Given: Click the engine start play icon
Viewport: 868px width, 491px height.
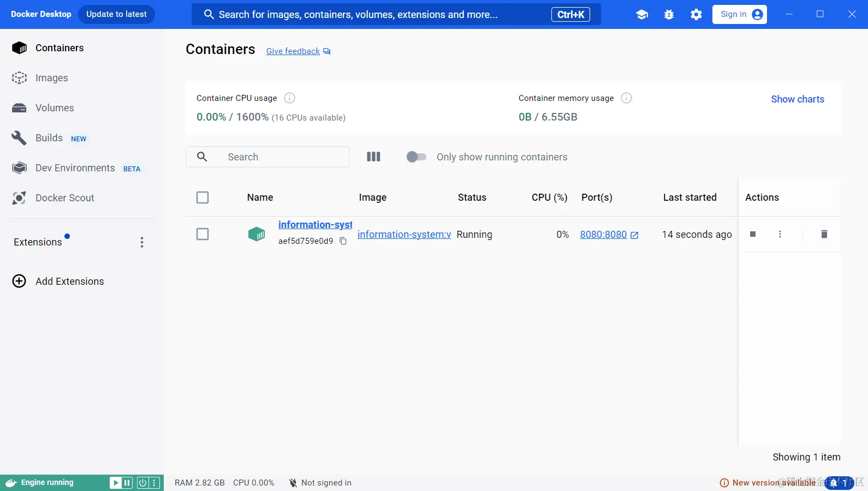Looking at the screenshot, I should (x=115, y=483).
